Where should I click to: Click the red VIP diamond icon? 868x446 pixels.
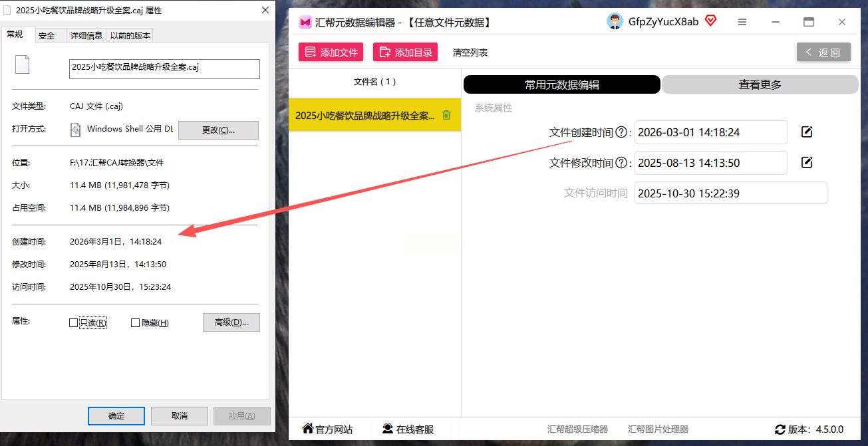coord(710,21)
